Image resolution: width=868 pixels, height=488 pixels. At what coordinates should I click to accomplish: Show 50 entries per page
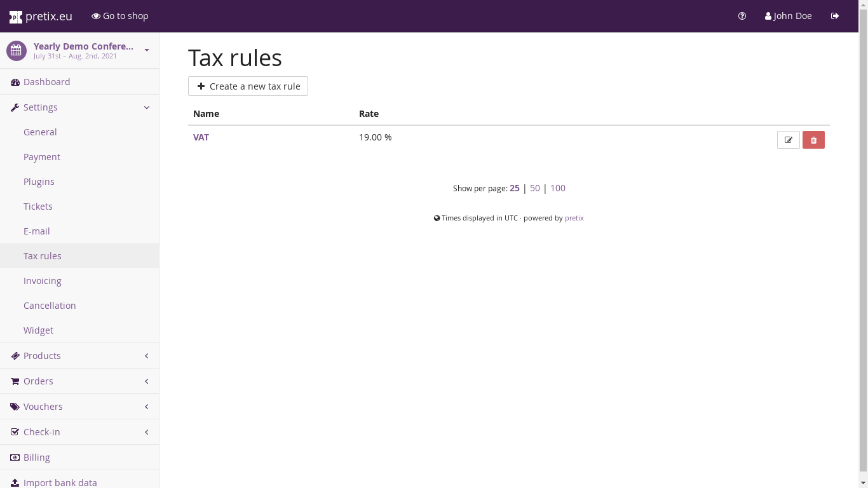click(535, 188)
